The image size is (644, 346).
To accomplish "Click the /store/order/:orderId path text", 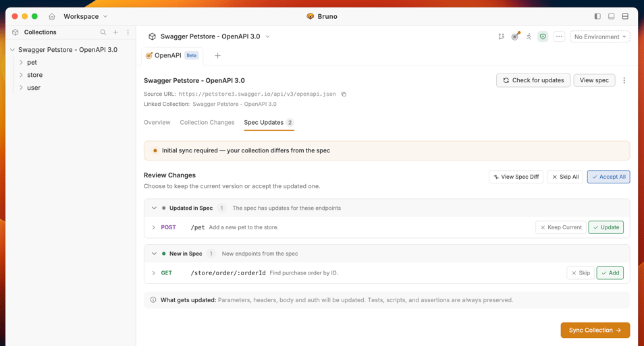I will (x=228, y=273).
